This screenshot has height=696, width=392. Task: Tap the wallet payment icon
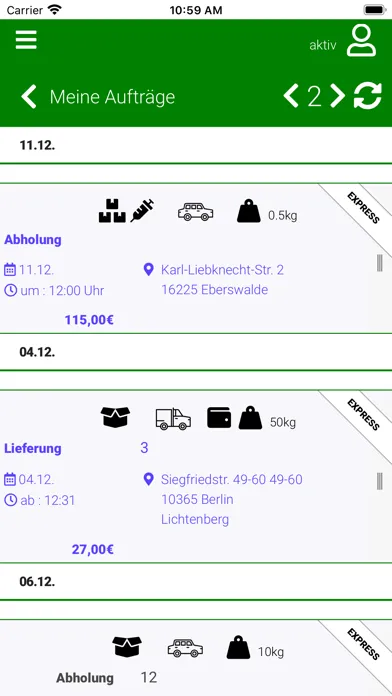coord(219,418)
